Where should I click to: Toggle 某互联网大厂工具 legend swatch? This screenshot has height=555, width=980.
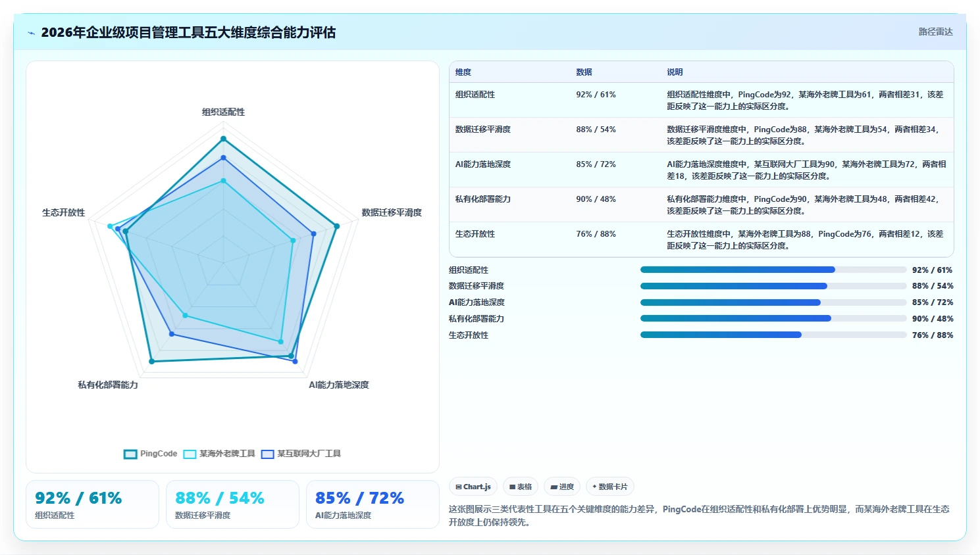(x=267, y=454)
